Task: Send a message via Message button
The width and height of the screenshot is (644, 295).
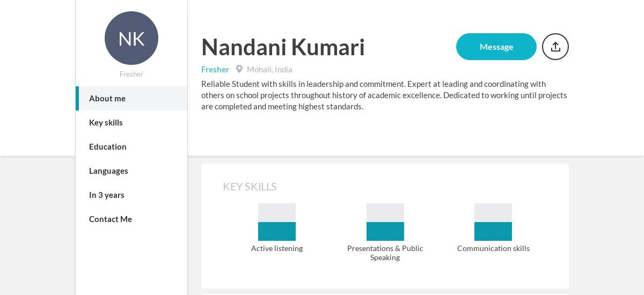Action: (x=496, y=47)
